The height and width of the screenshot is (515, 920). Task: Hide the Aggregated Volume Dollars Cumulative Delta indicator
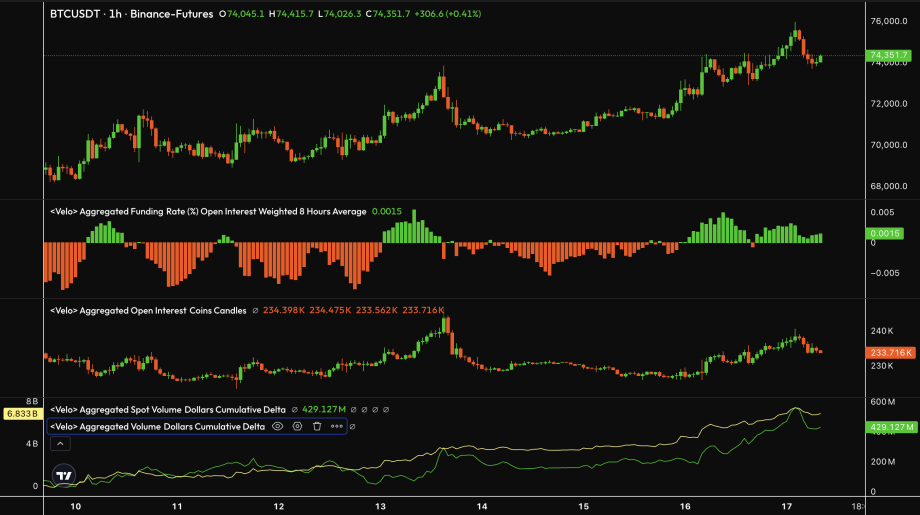278,426
